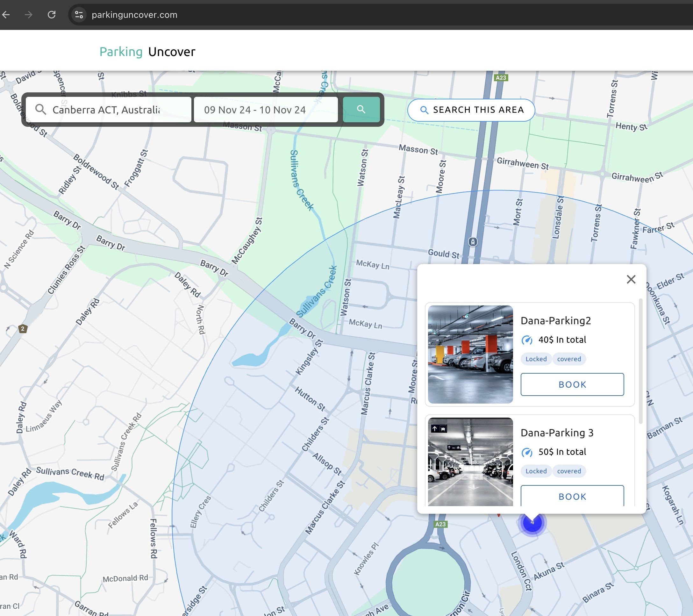Click the transit station icon near Gould St

pos(473,242)
